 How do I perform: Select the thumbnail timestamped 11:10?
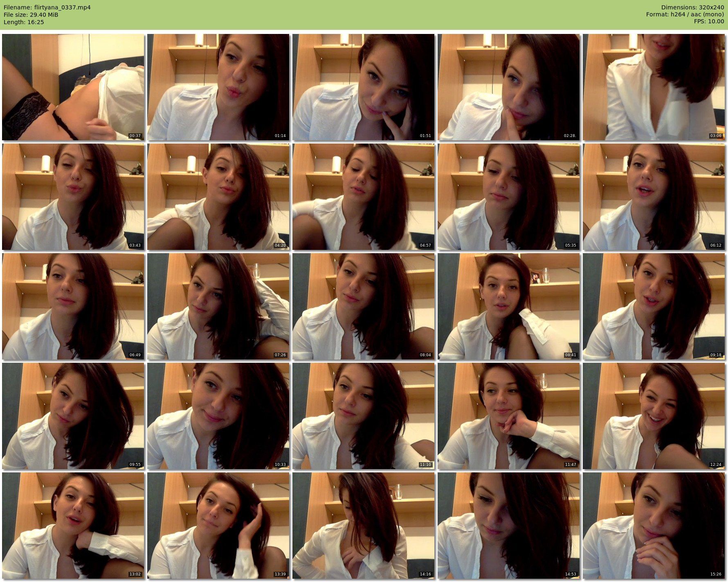pyautogui.click(x=363, y=416)
